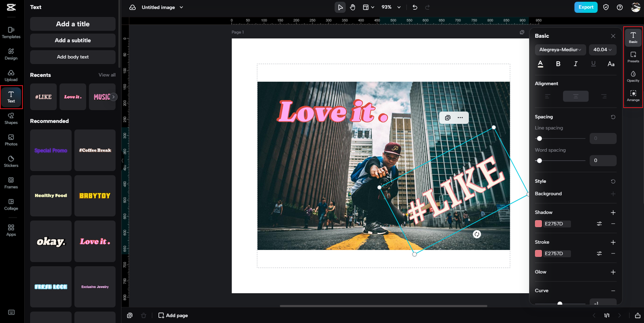644x323 pixels.
Task: Expand the Untitled image title dropdown
Action: coord(162,8)
